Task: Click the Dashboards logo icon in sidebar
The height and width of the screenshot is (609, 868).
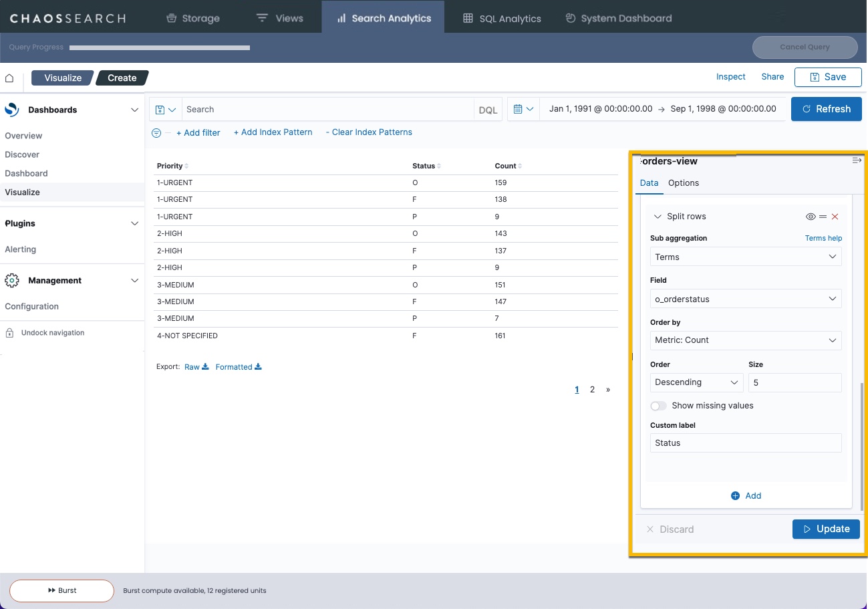Action: (x=12, y=110)
